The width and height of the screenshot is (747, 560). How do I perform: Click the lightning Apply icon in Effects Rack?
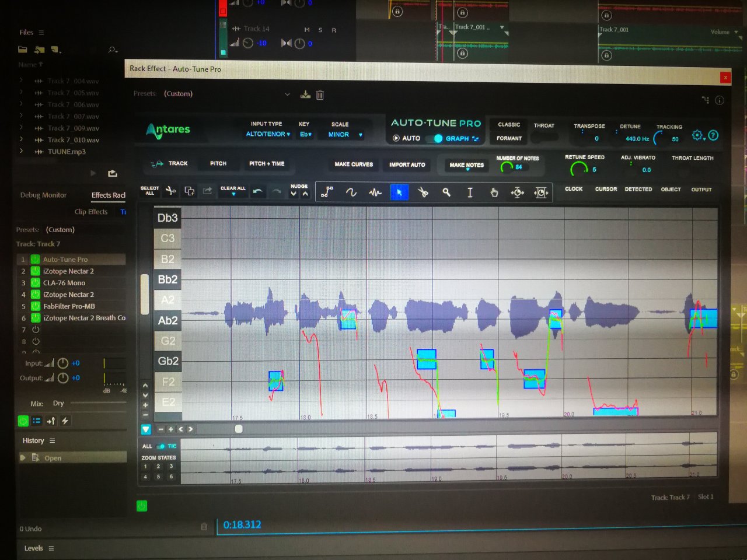click(65, 421)
